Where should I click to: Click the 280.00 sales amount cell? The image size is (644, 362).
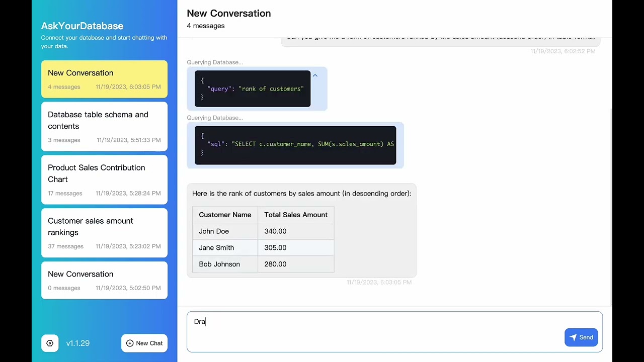(x=296, y=264)
